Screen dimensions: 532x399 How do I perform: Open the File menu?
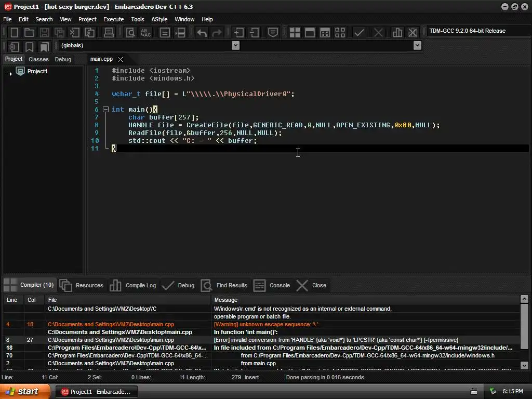(7, 19)
